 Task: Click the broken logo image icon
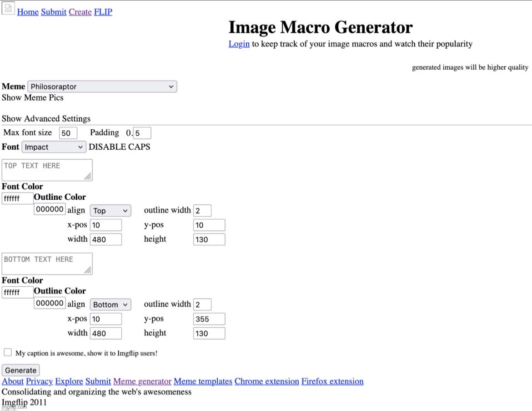[x=8, y=8]
